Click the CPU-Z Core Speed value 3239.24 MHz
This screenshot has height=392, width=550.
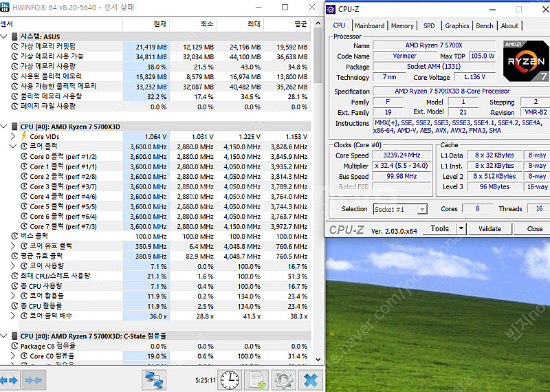tap(401, 155)
